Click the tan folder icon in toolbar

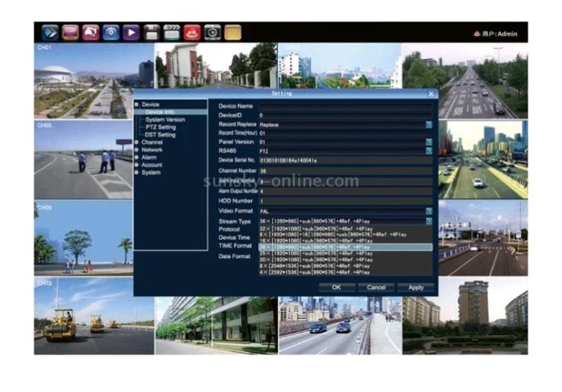pyautogui.click(x=233, y=33)
